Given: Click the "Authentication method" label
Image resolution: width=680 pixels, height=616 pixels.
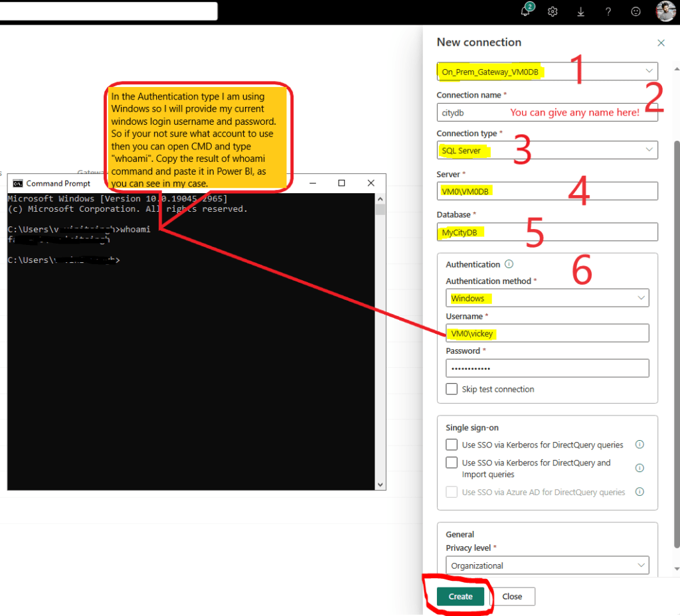Looking at the screenshot, I should coord(488,281).
